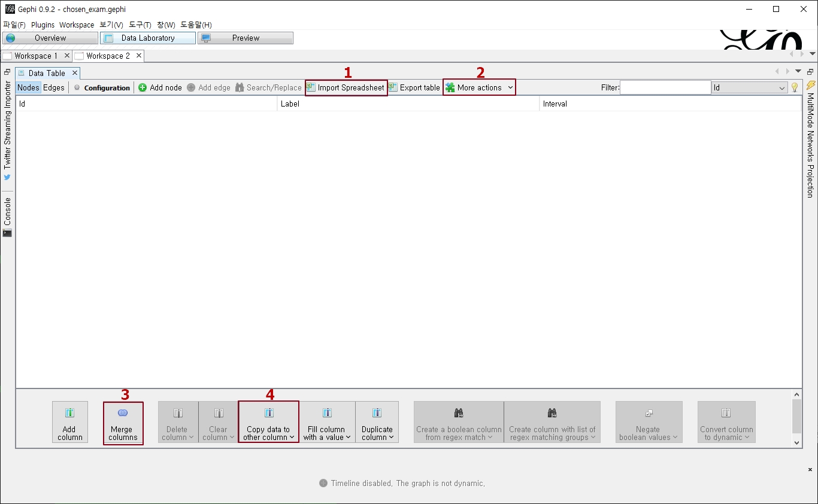Click the Add node button
The image size is (818, 504).
click(160, 87)
